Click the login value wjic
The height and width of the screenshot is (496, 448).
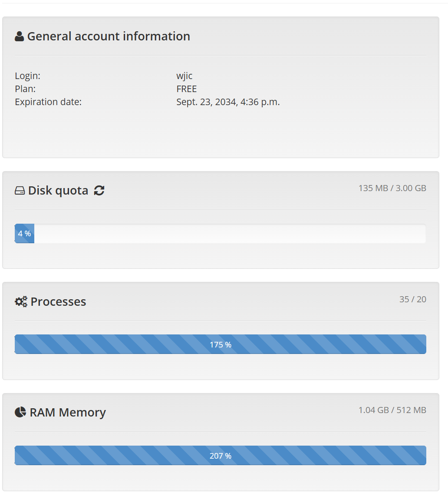click(184, 76)
